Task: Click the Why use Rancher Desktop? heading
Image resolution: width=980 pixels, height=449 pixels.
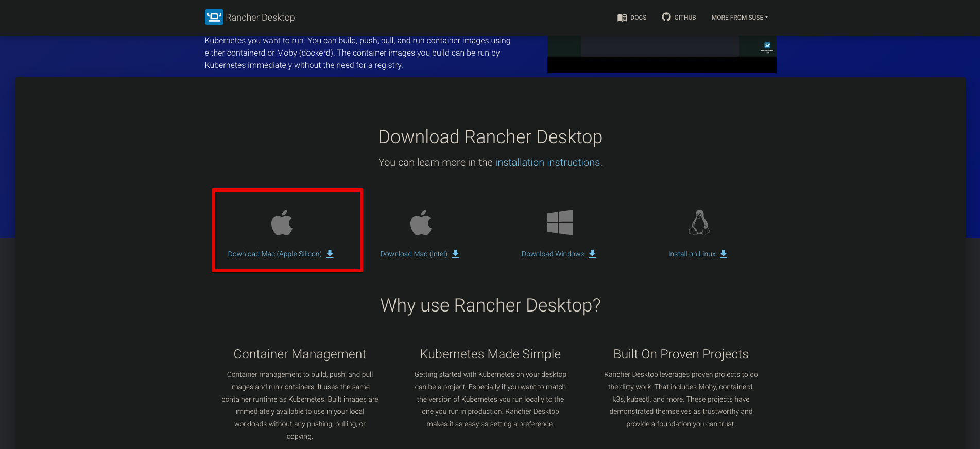Action: (490, 305)
